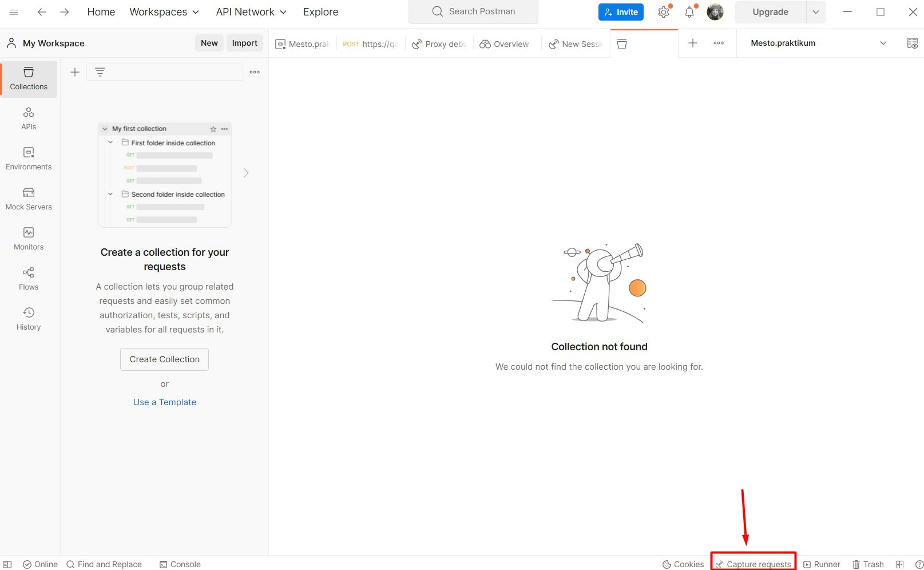The height and width of the screenshot is (570, 924).
Task: Toggle sidebar with bottom-left status bar icon
Action: (x=7, y=564)
